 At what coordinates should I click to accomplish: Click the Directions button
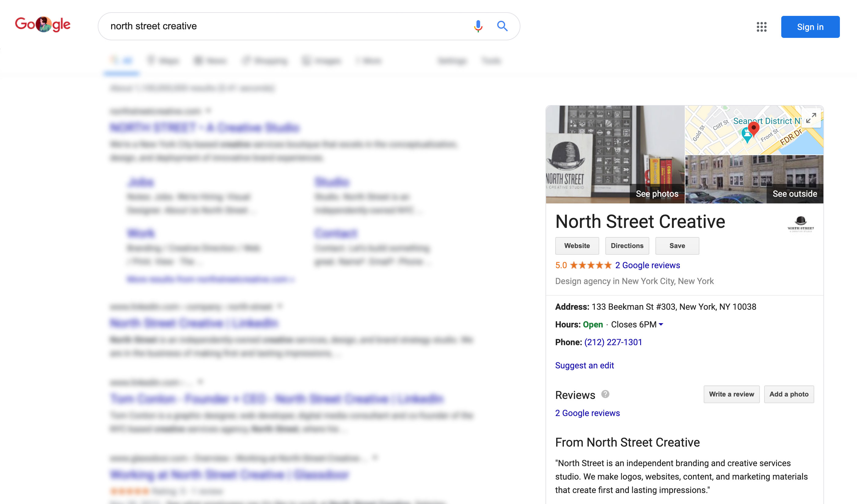pos(627,246)
